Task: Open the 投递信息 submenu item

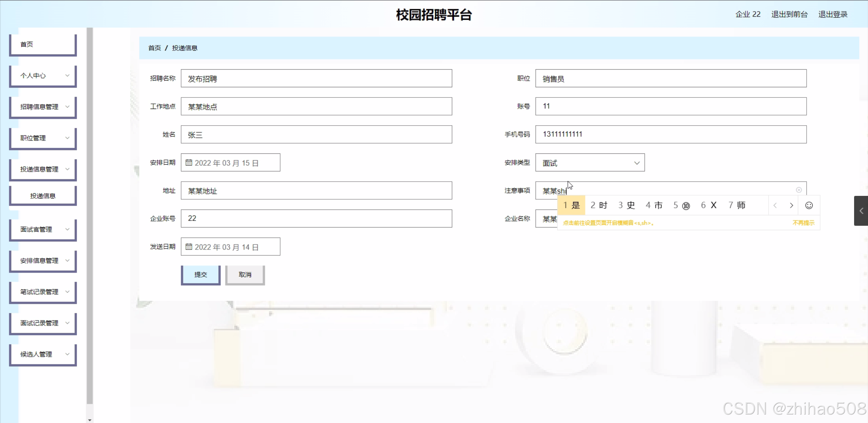Action: point(43,196)
